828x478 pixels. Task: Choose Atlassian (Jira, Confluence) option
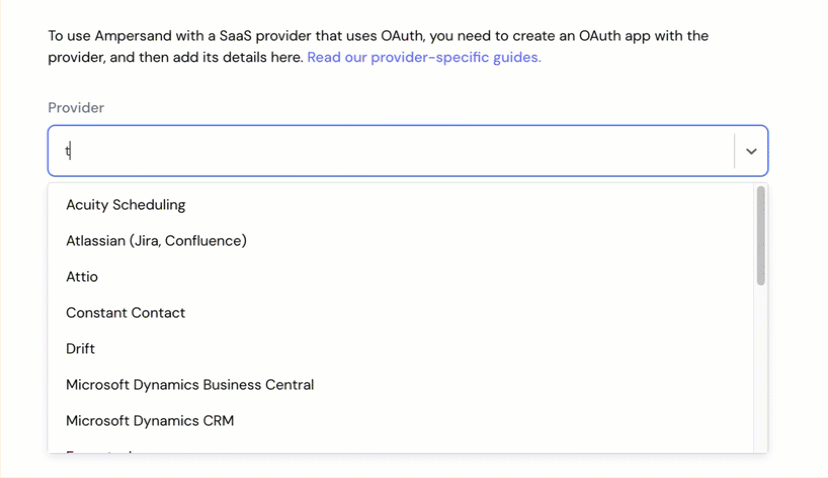tap(400, 241)
